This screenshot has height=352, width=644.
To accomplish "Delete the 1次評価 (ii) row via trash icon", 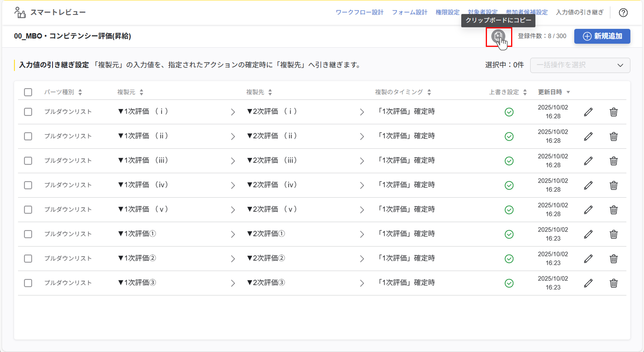I will [x=614, y=136].
